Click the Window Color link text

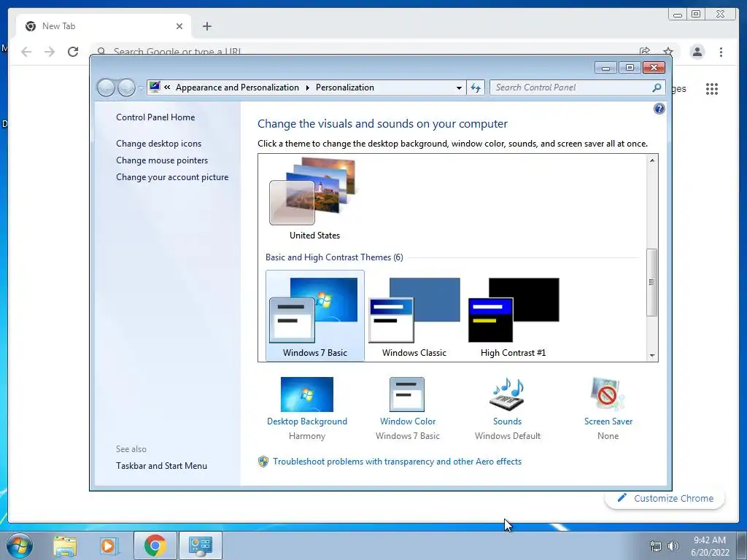[x=408, y=421]
